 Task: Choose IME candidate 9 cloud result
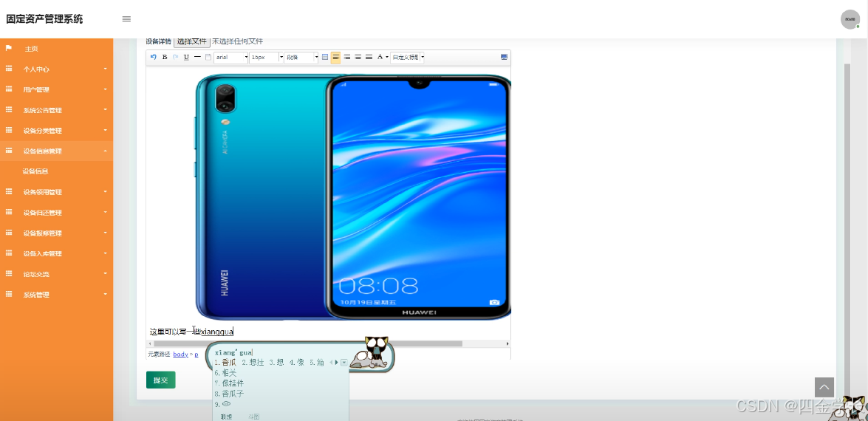(x=222, y=404)
